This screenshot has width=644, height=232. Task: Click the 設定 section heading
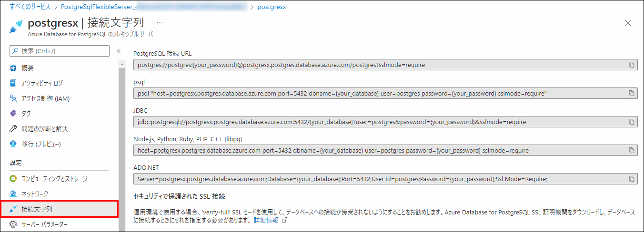16,163
